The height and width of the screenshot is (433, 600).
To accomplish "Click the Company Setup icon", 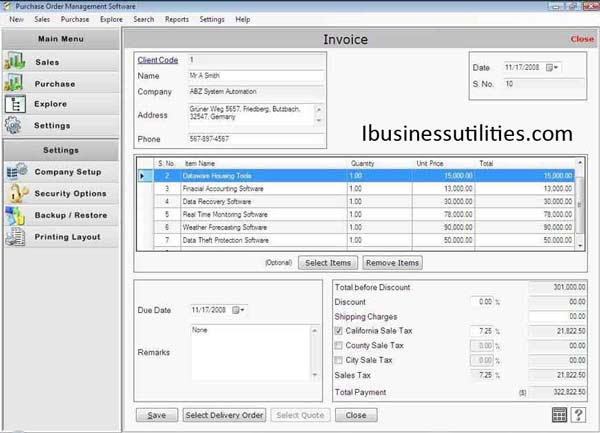I will click(16, 171).
